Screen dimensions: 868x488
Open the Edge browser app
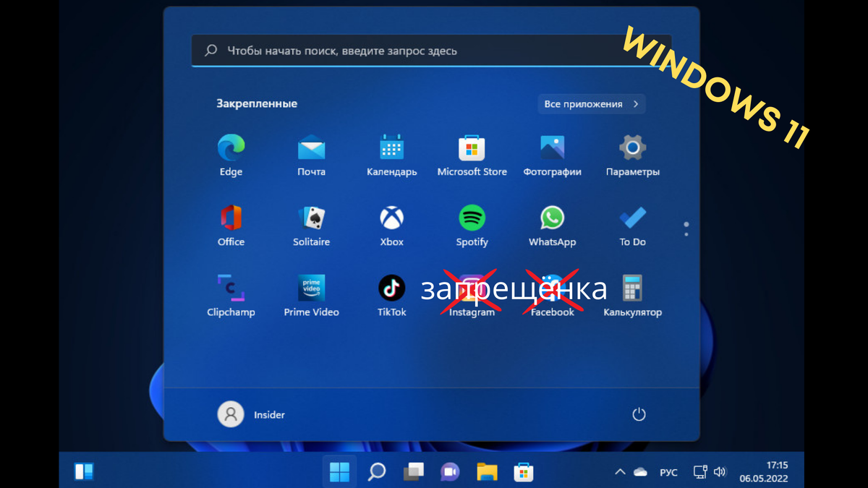pyautogui.click(x=231, y=155)
